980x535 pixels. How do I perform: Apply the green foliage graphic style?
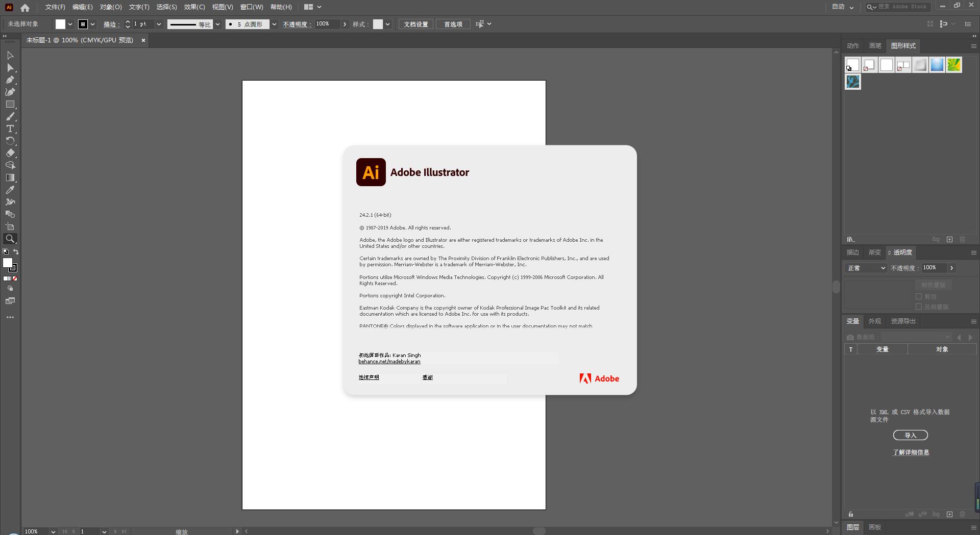click(954, 65)
